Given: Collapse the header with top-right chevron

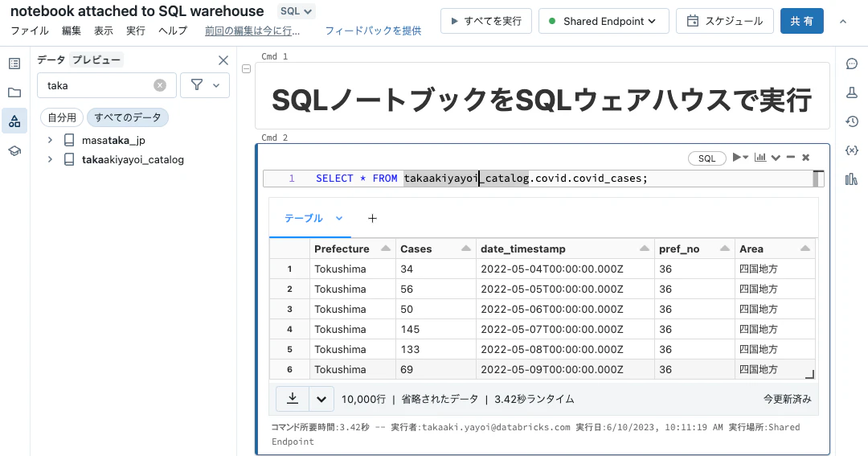Looking at the screenshot, I should pos(843,21).
